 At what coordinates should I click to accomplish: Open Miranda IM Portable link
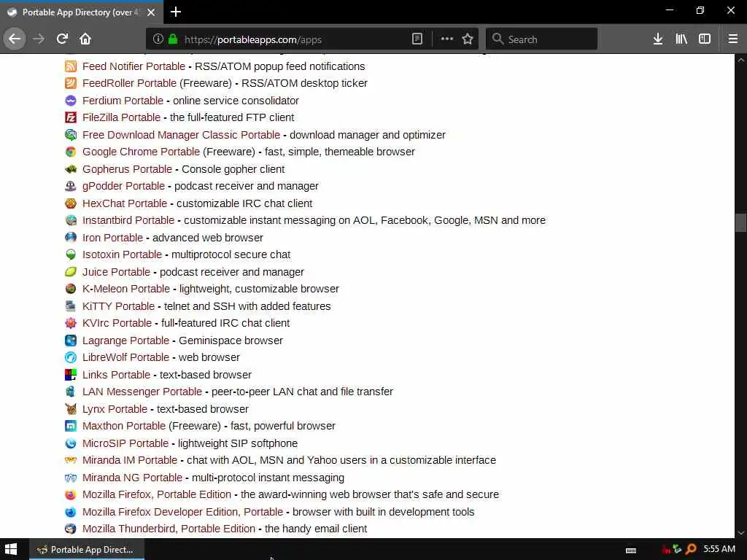[130, 460]
